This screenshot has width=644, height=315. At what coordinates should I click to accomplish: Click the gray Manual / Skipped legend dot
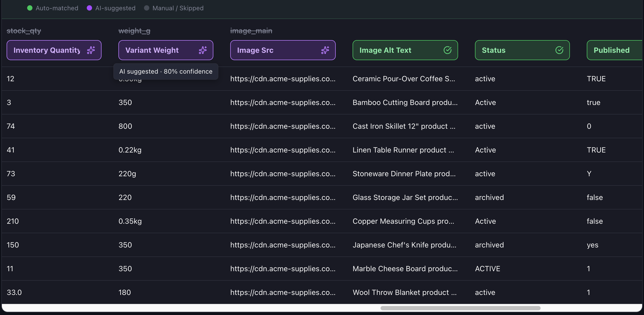click(147, 8)
